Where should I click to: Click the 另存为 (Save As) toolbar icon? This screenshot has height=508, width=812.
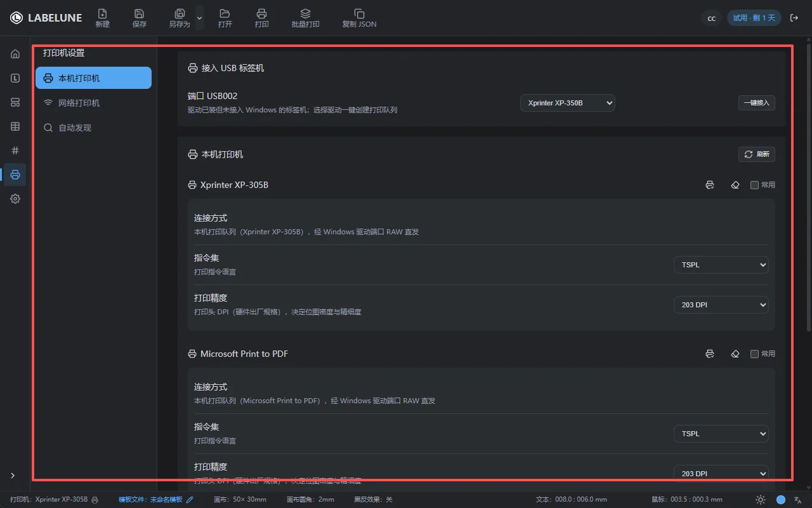click(x=180, y=13)
